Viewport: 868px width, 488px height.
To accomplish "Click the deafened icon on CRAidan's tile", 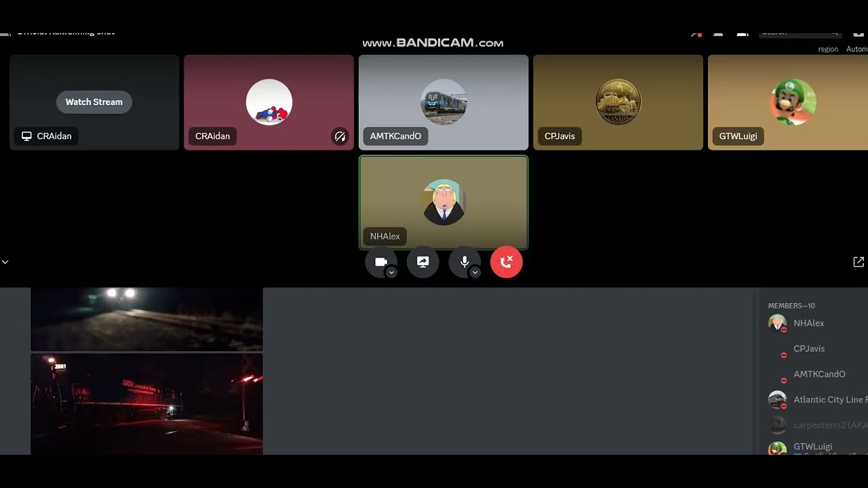I will tap(340, 136).
